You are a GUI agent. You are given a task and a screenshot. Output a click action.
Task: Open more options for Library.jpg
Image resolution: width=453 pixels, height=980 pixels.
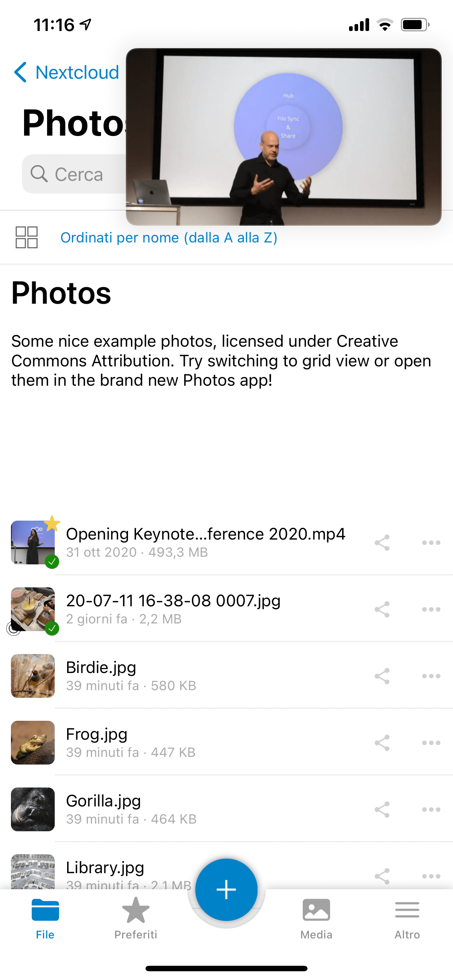coord(431,876)
